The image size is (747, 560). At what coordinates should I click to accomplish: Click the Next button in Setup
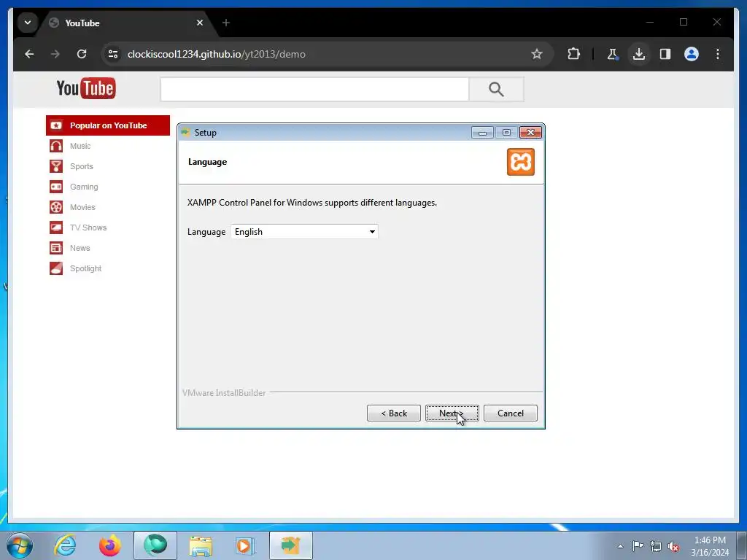tap(452, 413)
